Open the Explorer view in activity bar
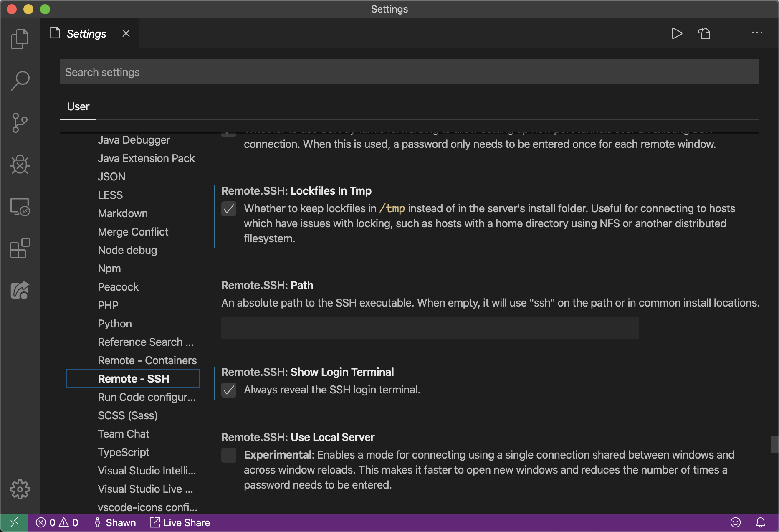This screenshot has width=779, height=532. pyautogui.click(x=20, y=39)
